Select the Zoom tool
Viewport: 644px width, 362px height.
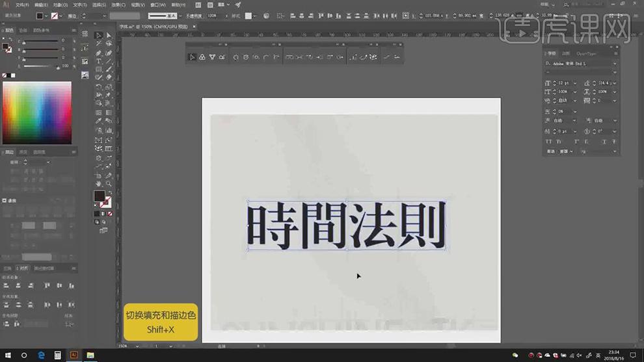(x=109, y=183)
